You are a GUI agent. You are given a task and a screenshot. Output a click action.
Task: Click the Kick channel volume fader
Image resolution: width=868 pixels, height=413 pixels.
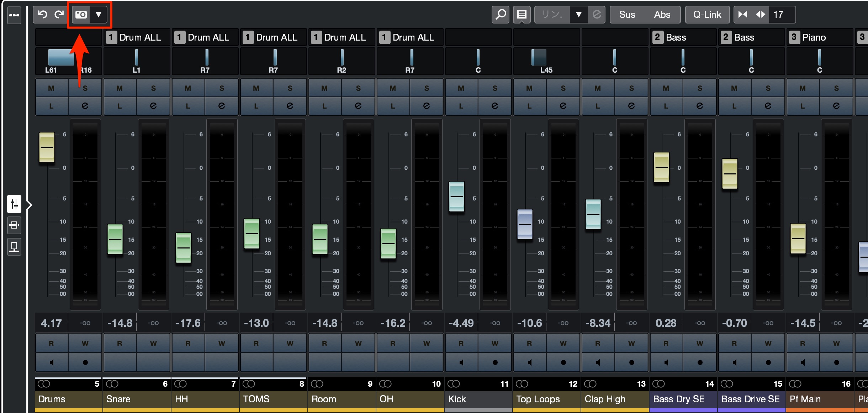[x=457, y=197]
